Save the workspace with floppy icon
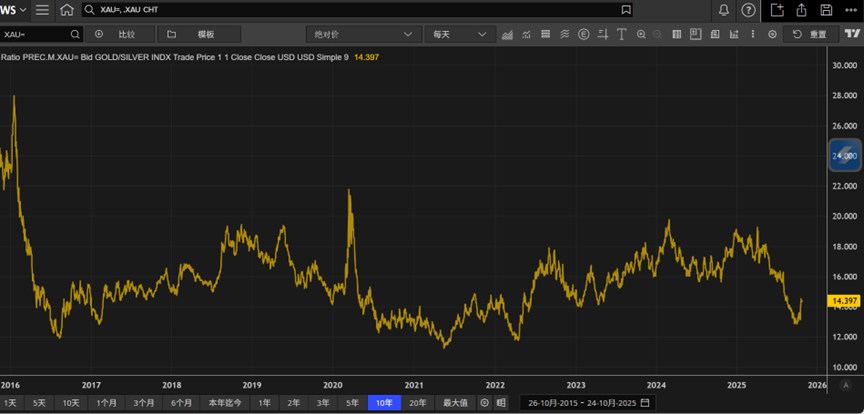The image size is (864, 414). click(x=826, y=10)
